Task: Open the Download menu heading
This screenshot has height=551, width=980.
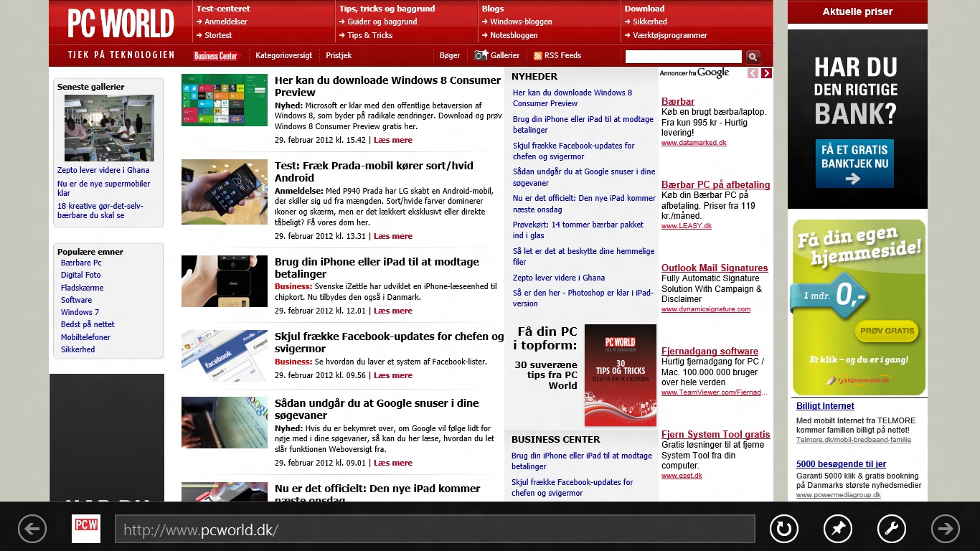Action: [x=644, y=9]
